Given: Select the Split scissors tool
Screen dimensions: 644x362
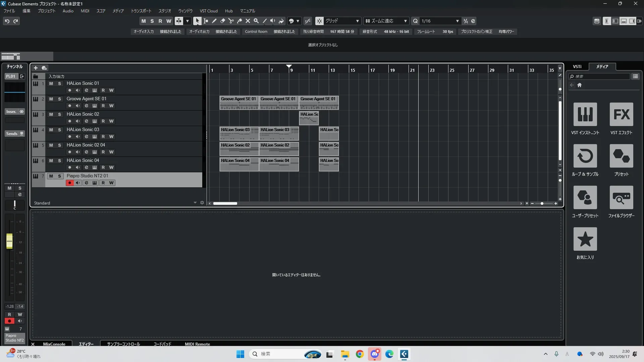Looking at the screenshot, I should (231, 21).
